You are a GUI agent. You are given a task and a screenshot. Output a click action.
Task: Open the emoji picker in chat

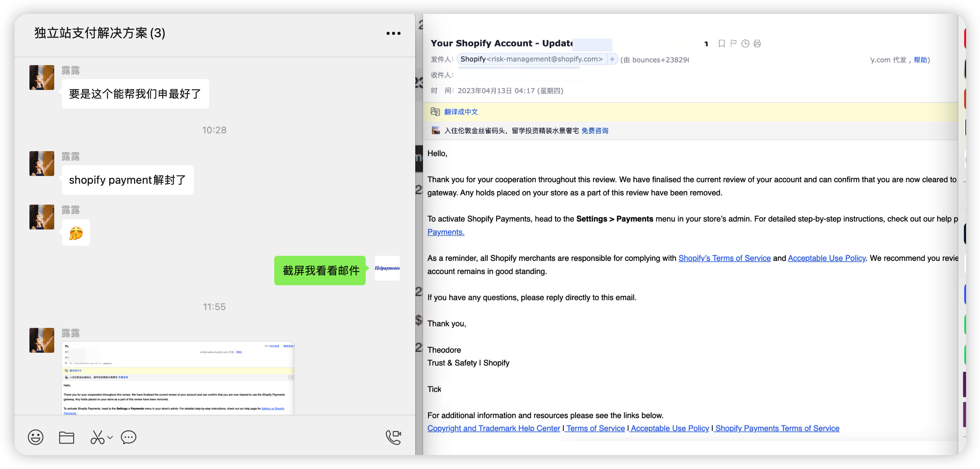click(x=36, y=437)
